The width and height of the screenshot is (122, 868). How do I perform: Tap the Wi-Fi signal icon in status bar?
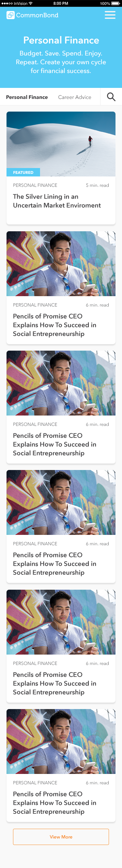coord(31,3)
